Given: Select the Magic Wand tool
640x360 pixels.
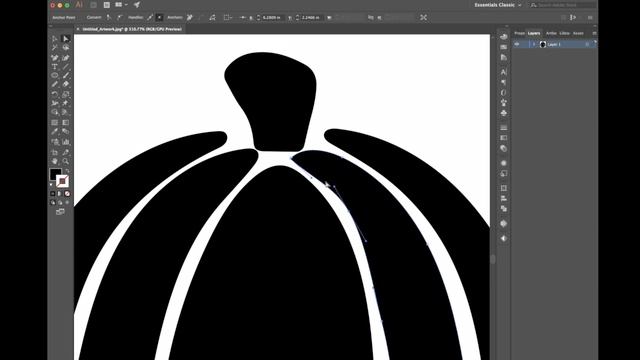Looking at the screenshot, I should pyautogui.click(x=55, y=48).
